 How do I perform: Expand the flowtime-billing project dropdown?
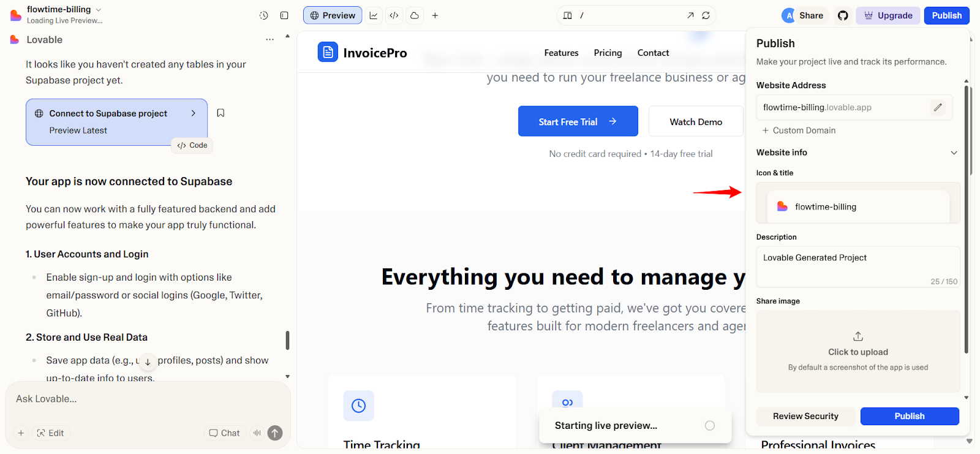[x=99, y=10]
